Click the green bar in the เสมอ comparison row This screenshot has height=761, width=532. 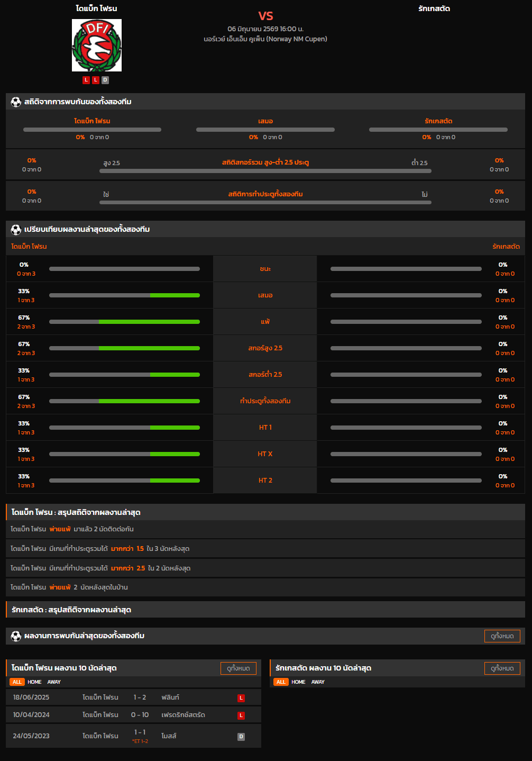click(x=175, y=295)
